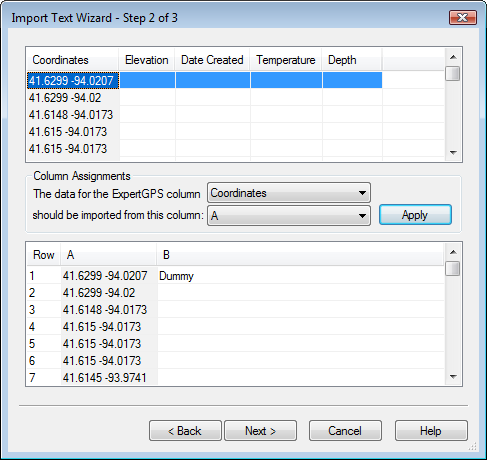The image size is (487, 460).
Task: Click the top preview scroll down arrow
Action: 453,153
